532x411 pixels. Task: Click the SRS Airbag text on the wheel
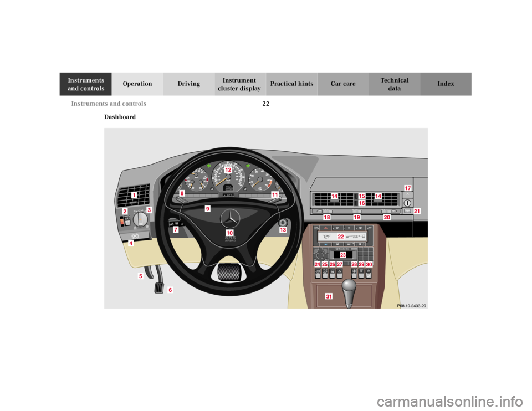tap(230, 239)
